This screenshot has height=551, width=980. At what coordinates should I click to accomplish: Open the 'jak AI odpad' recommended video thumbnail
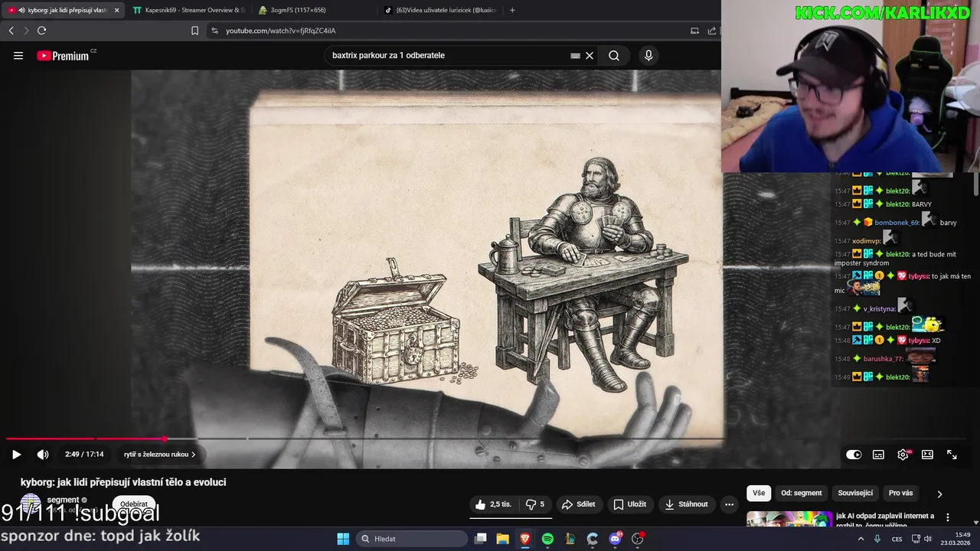click(789, 520)
